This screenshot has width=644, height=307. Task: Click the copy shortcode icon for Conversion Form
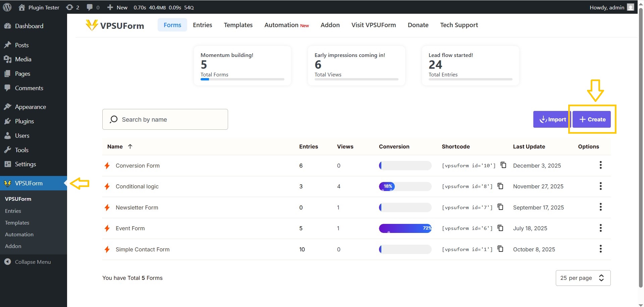pyautogui.click(x=503, y=165)
